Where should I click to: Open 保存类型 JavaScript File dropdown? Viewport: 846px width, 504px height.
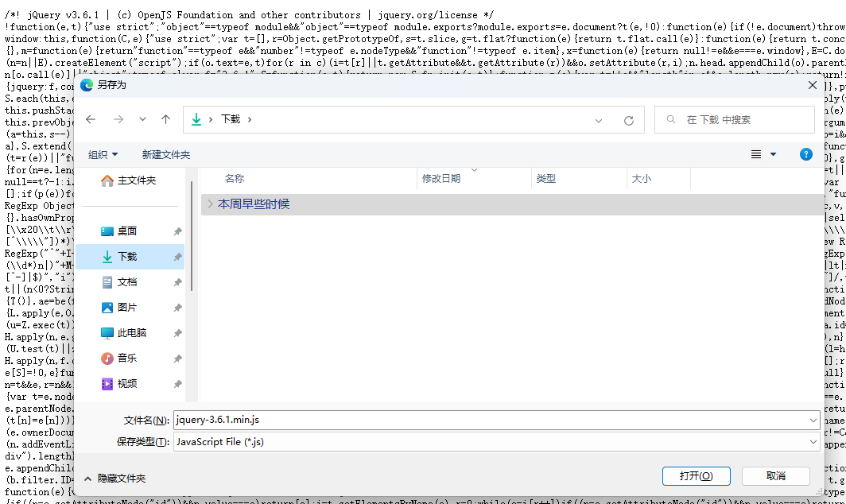click(x=496, y=442)
